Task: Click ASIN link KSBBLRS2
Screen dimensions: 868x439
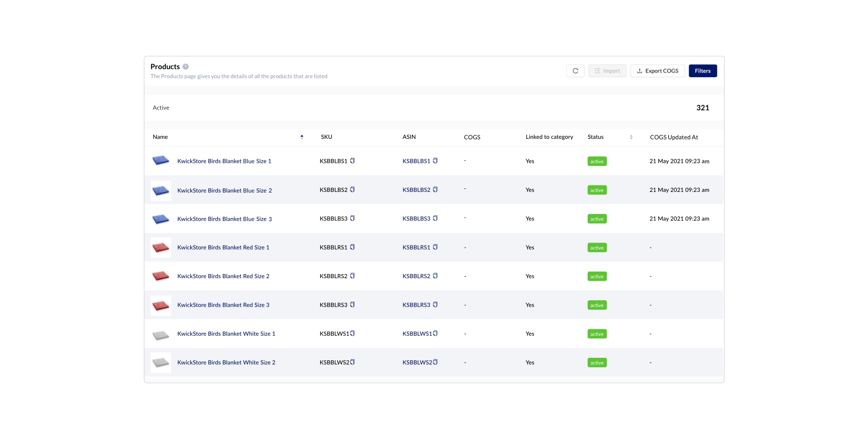Action: (x=416, y=276)
